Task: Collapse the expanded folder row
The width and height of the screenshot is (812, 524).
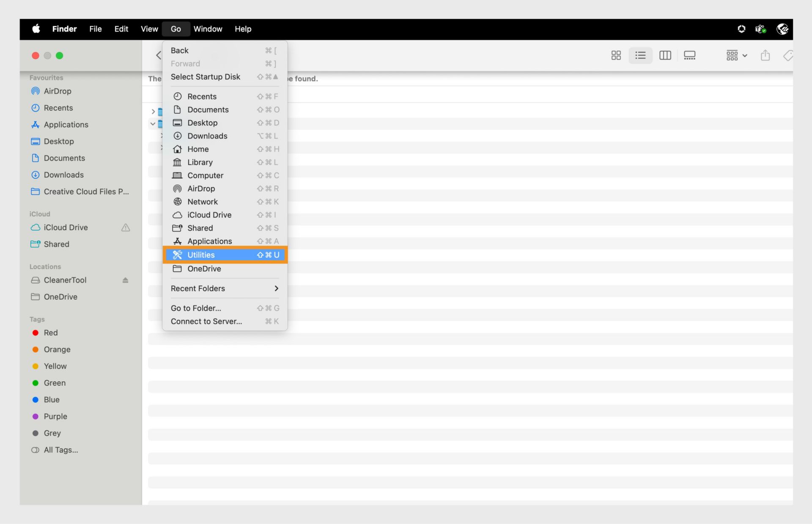Action: (153, 124)
